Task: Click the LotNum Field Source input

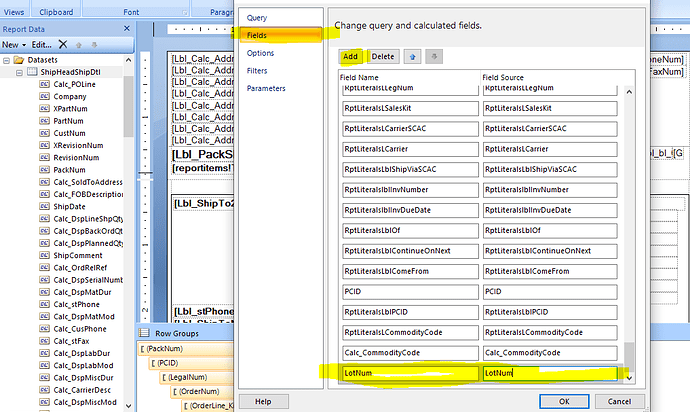Action: coord(550,373)
